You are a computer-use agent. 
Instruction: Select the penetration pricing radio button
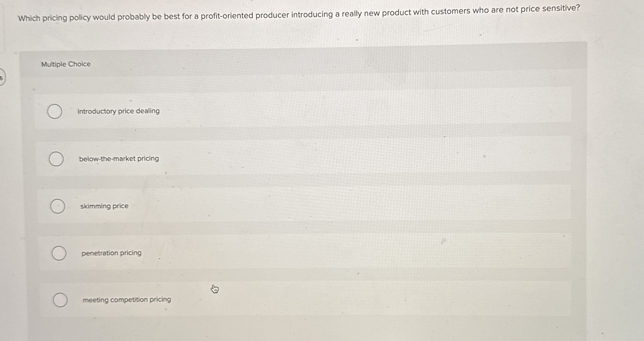[x=59, y=254]
